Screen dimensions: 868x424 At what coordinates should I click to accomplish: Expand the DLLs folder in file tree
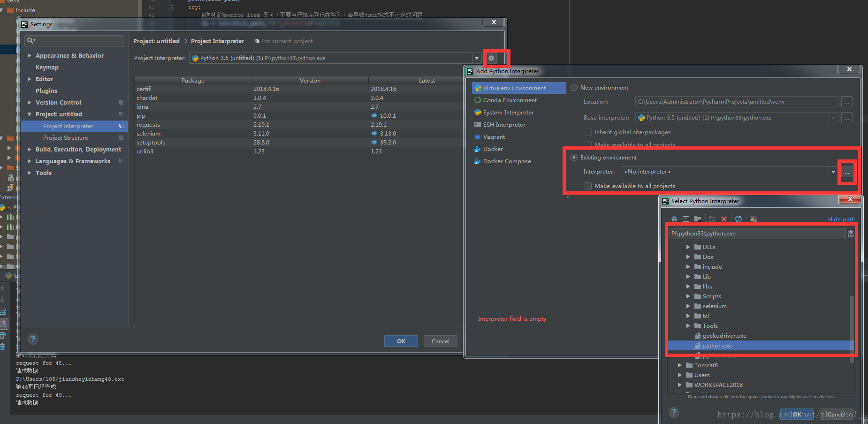pyautogui.click(x=688, y=247)
